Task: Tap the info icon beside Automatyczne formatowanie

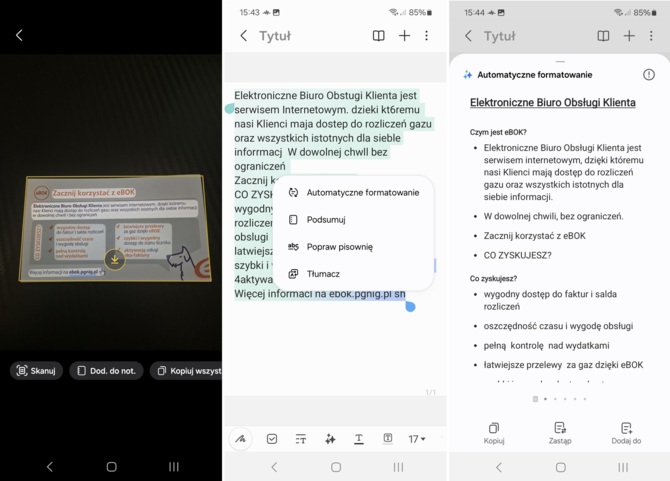Action: pyautogui.click(x=649, y=75)
